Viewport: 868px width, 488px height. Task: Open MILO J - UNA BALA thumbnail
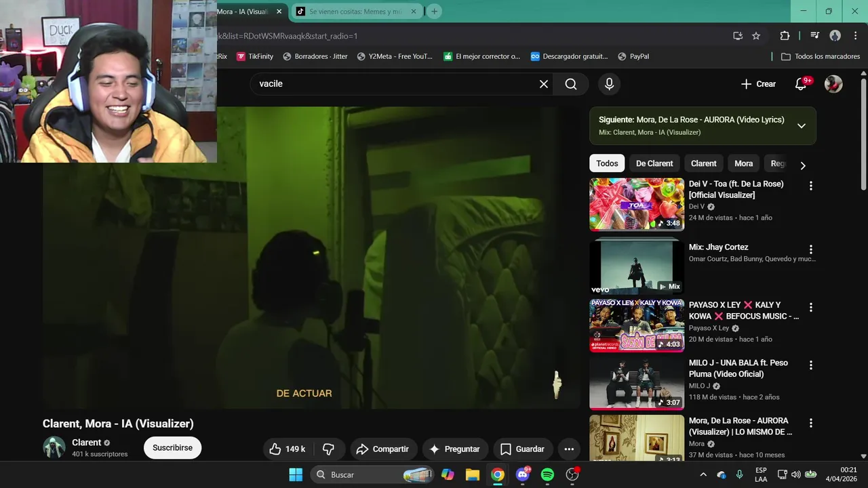click(x=637, y=383)
